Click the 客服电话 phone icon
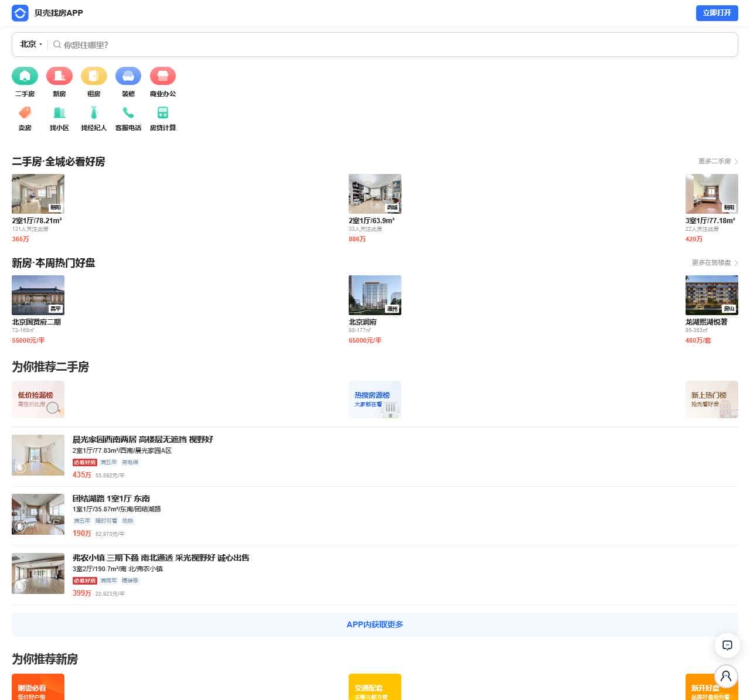The height and width of the screenshot is (700, 750). coord(128,112)
